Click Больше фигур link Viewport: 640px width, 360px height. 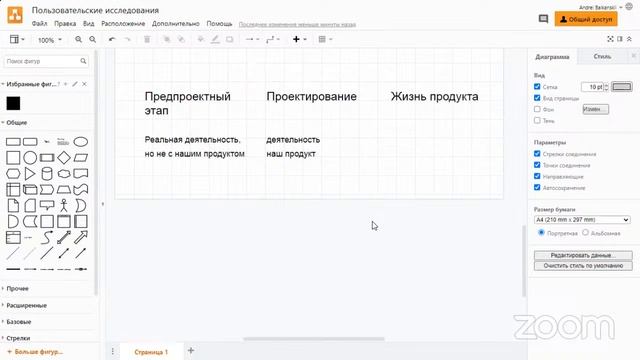35,351
